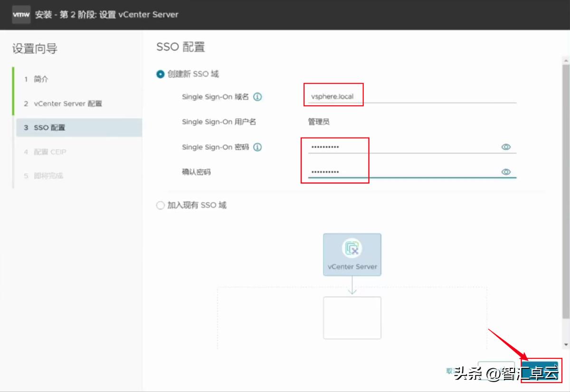Click scrollbar down arrow
This screenshot has width=570, height=392.
565,345
